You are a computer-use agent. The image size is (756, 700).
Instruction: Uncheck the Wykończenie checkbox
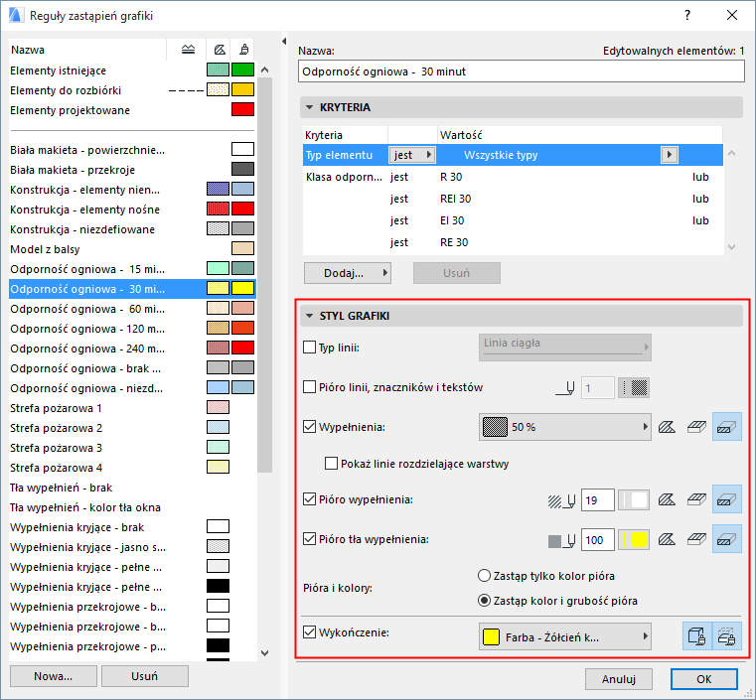pyautogui.click(x=310, y=632)
